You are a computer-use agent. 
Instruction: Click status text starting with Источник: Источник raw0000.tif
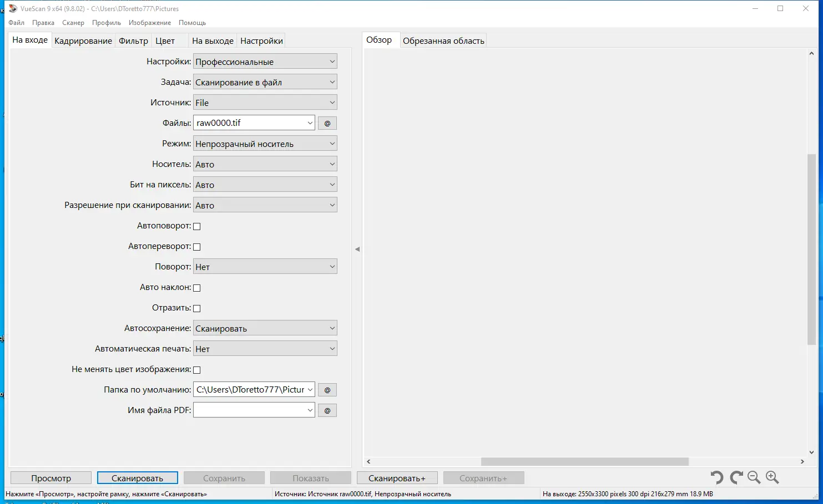[x=363, y=493]
